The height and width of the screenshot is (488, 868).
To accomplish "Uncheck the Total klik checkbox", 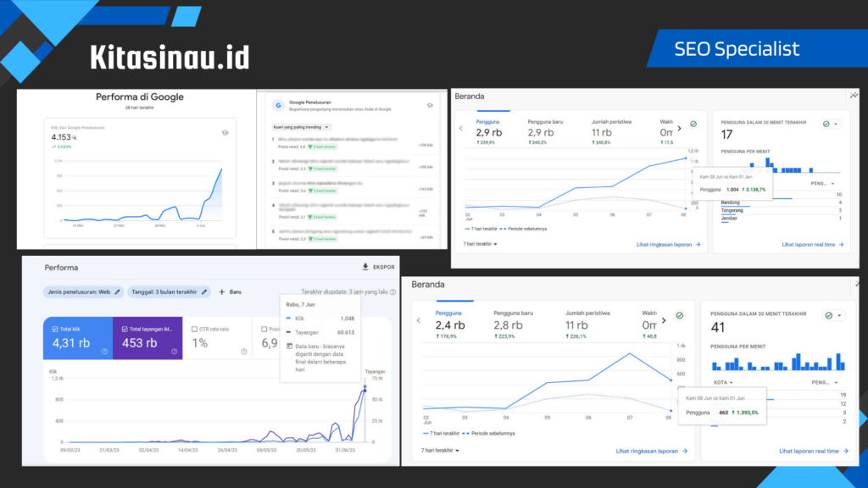I will (55, 329).
